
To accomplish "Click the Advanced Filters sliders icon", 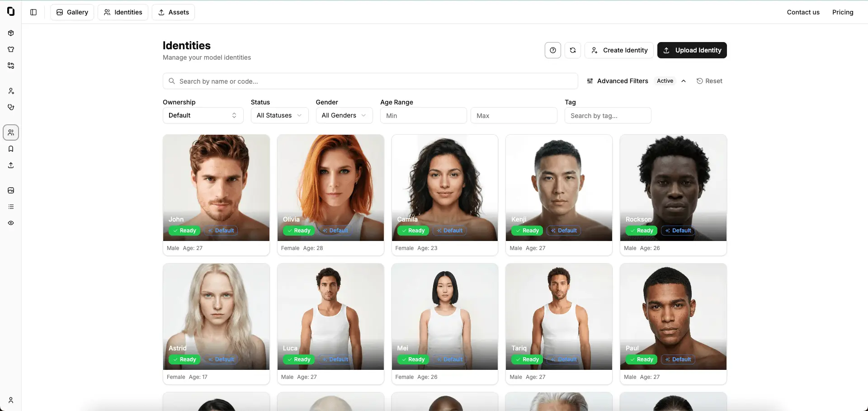I will (590, 81).
